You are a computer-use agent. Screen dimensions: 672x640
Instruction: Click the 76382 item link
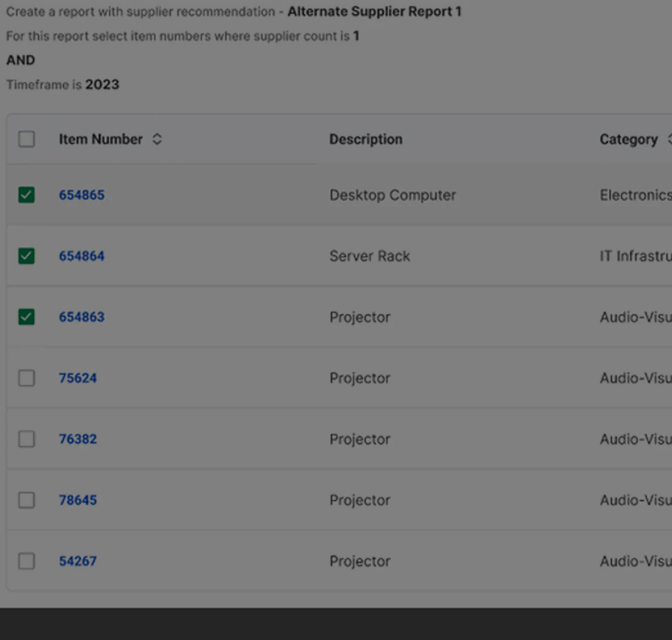tap(77, 439)
